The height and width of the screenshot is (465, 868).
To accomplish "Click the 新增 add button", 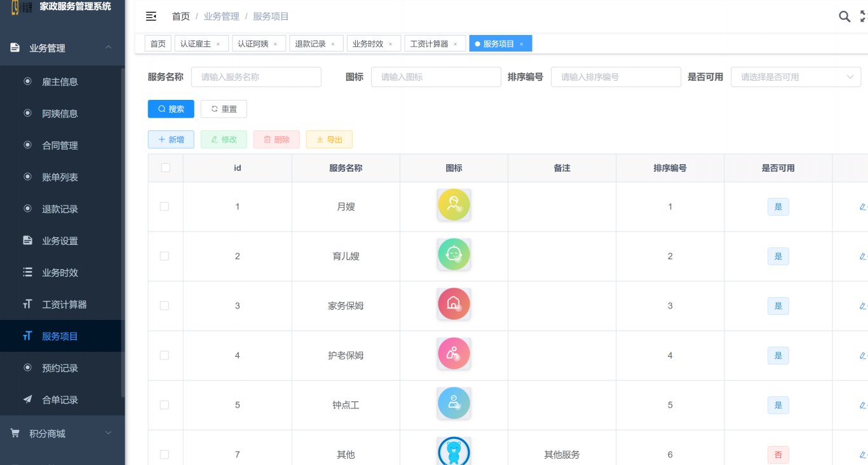I will [x=171, y=139].
